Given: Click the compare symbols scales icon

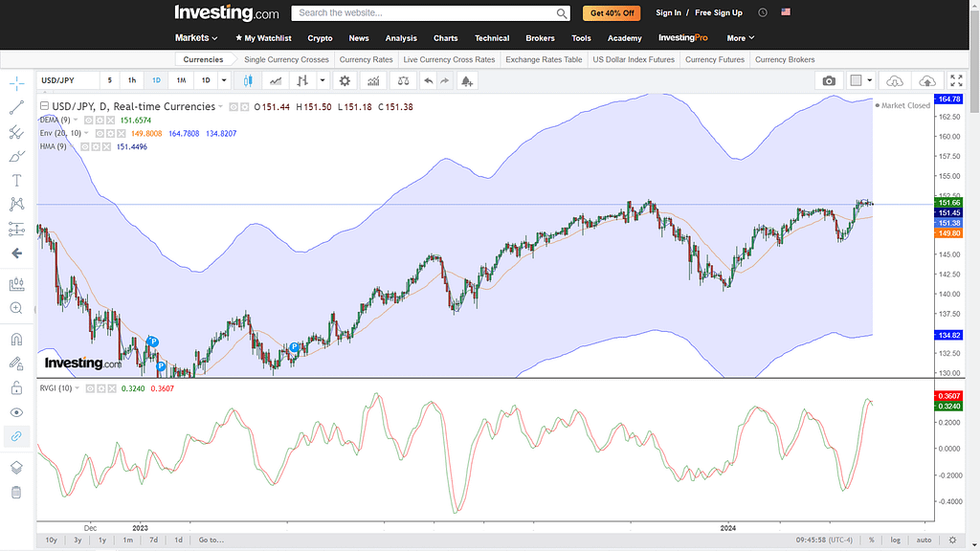Looking at the screenshot, I should (403, 81).
